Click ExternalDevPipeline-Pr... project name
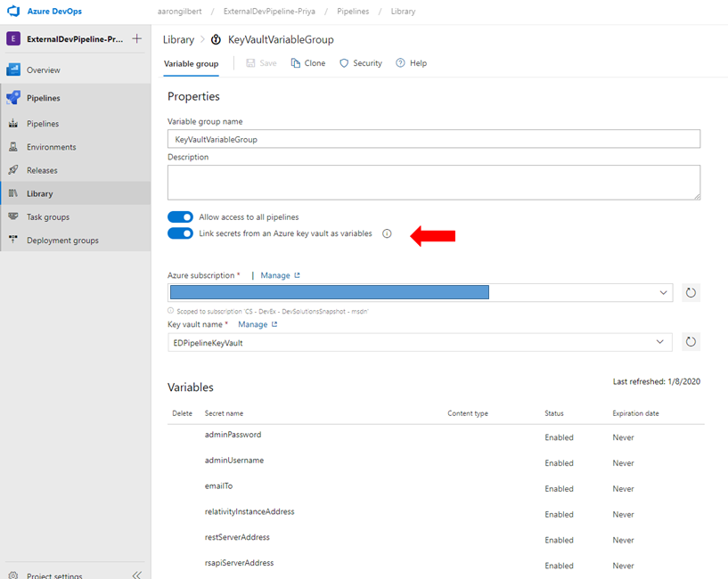 pyautogui.click(x=75, y=39)
